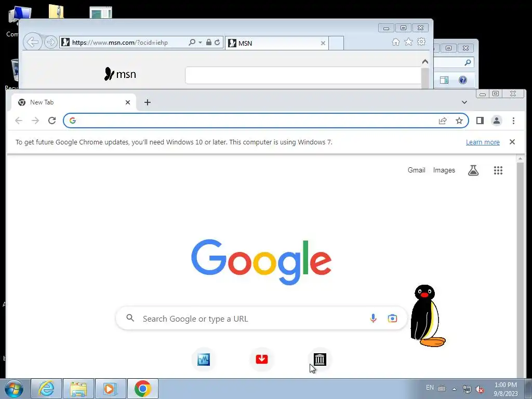Close the New Tab tab
The height and width of the screenshot is (399, 532).
128,102
